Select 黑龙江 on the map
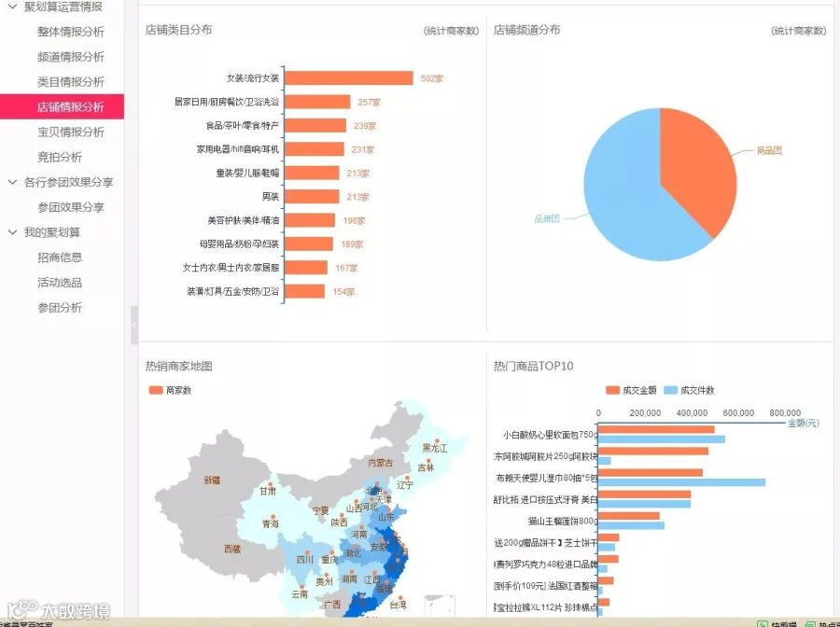The width and height of the screenshot is (840, 627). click(x=434, y=448)
